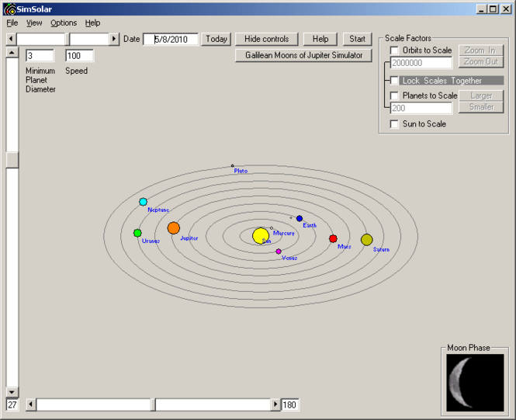Image resolution: width=516 pixels, height=420 pixels.
Task: Click the planet scale field showing 200
Action: [x=421, y=108]
